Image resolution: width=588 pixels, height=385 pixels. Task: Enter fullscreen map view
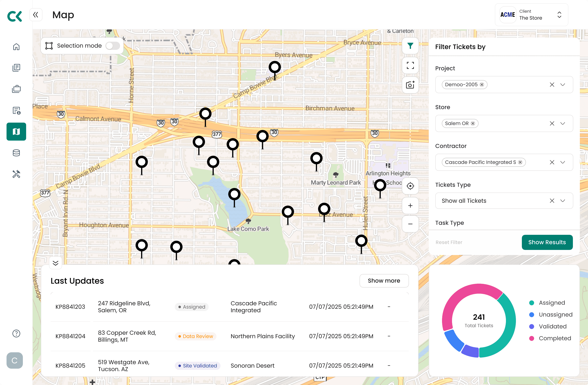[x=410, y=66]
